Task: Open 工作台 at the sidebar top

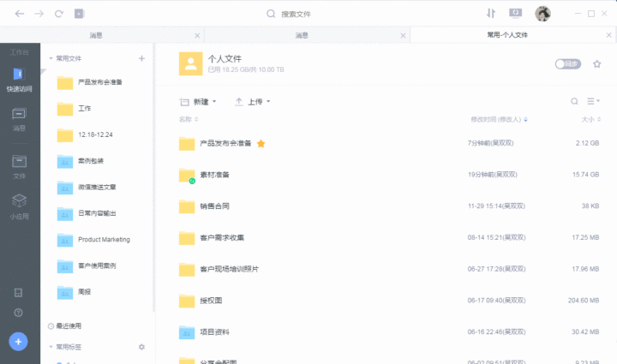Action: 19,52
